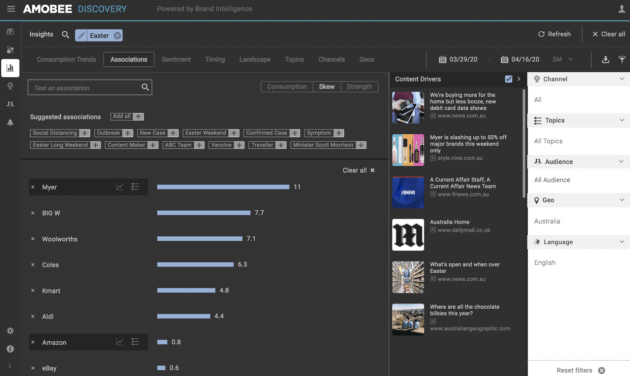
Task: Click Reset filters
Action: 580,370
